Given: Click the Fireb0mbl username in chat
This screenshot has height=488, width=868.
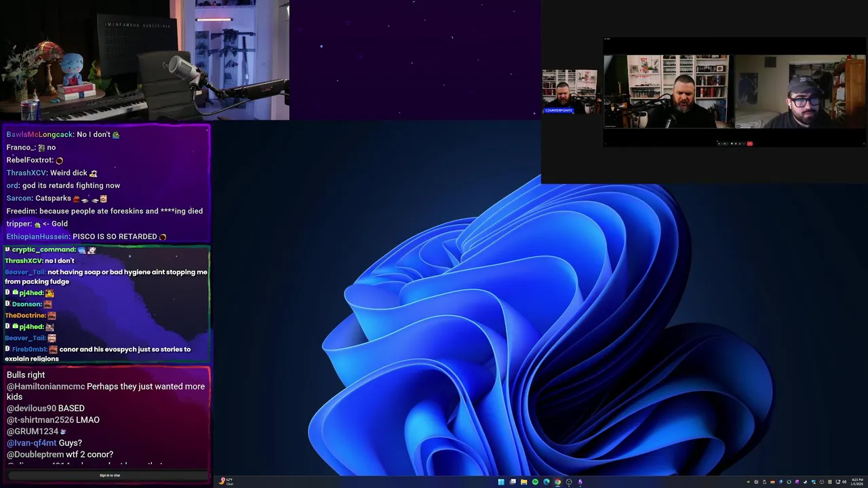Looking at the screenshot, I should 29,349.
